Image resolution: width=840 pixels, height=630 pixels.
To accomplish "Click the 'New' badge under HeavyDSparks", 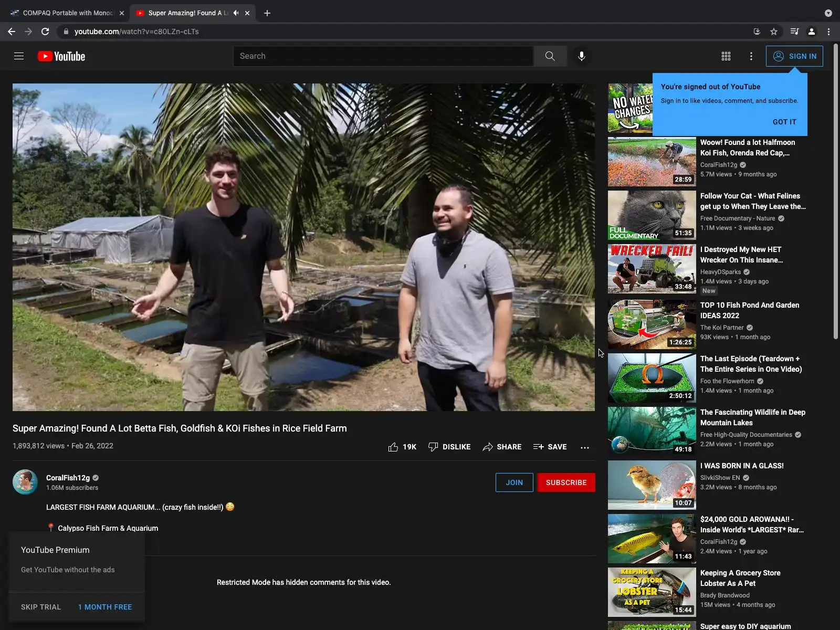I will pos(709,291).
